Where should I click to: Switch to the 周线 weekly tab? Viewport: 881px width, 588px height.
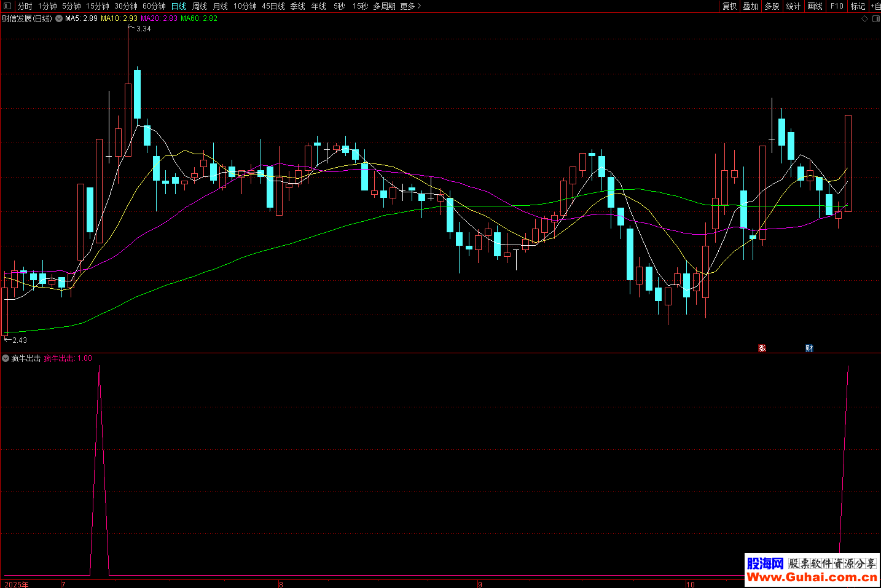click(x=200, y=6)
